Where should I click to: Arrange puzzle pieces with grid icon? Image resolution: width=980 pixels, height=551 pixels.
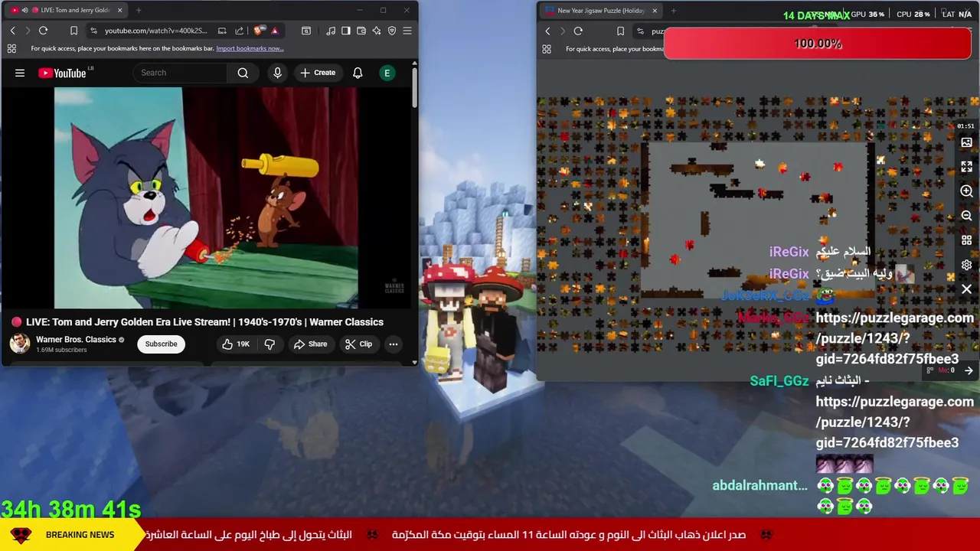(x=966, y=240)
